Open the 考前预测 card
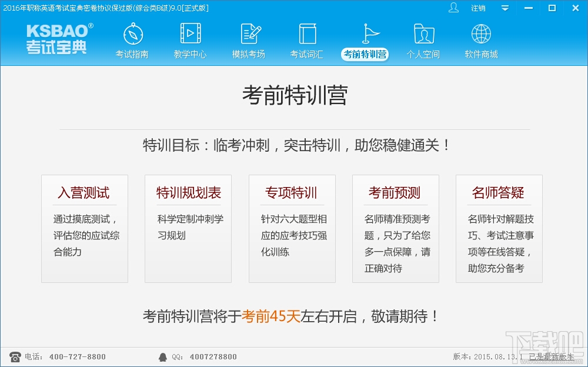This screenshot has width=588, height=367. tap(396, 229)
